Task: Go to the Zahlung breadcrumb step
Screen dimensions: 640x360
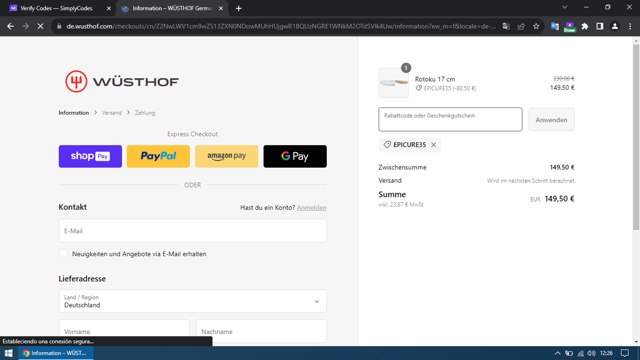Action: coord(145,113)
